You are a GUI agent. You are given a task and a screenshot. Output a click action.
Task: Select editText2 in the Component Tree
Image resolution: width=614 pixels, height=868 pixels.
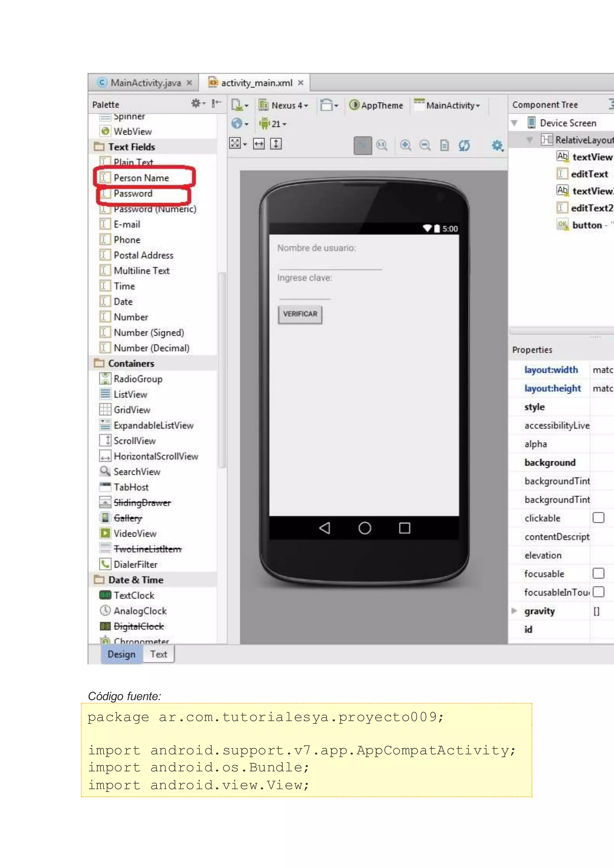click(585, 208)
